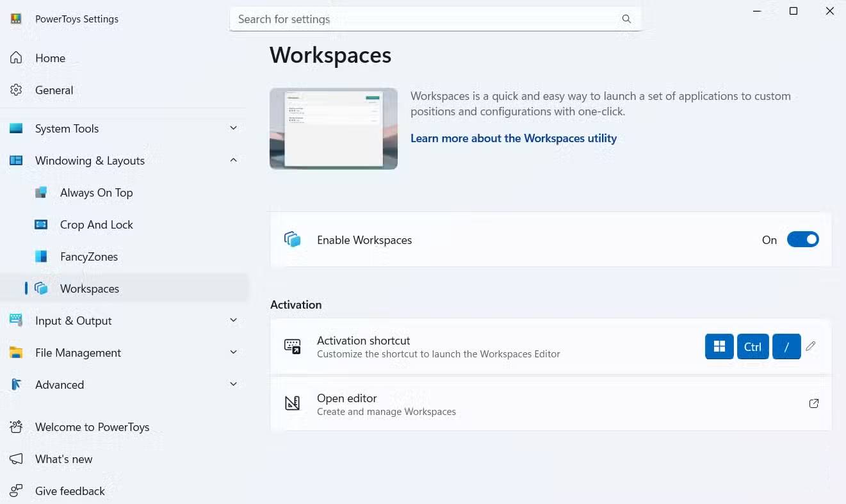Click the Windowing & Layouts icon

pyautogui.click(x=16, y=160)
